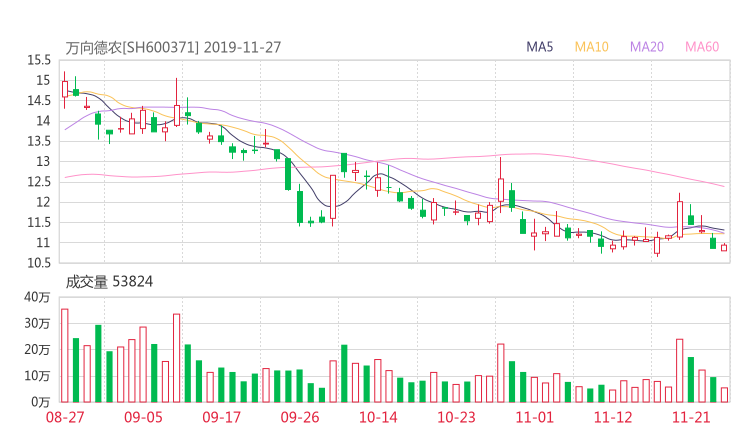
Task: Click the 11-12 date axis label
Action: [613, 417]
